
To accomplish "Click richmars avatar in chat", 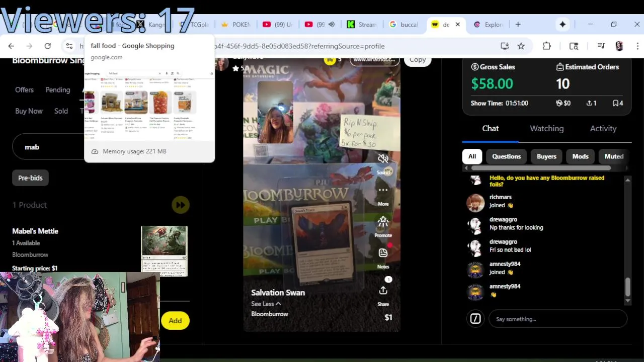I will click(x=475, y=203).
